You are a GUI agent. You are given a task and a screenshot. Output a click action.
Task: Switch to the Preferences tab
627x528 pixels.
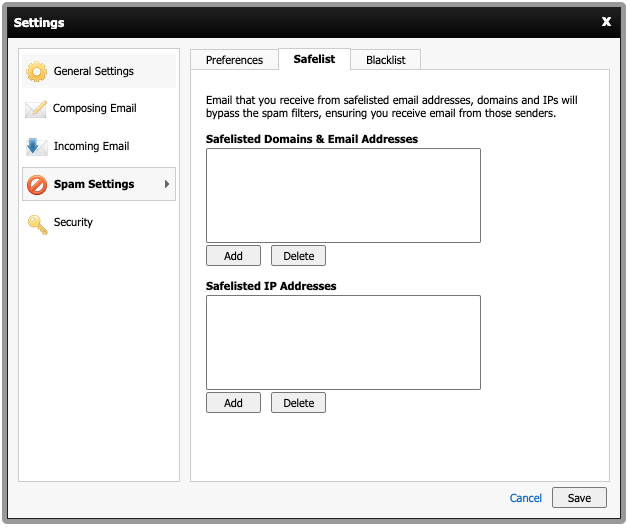coord(234,60)
